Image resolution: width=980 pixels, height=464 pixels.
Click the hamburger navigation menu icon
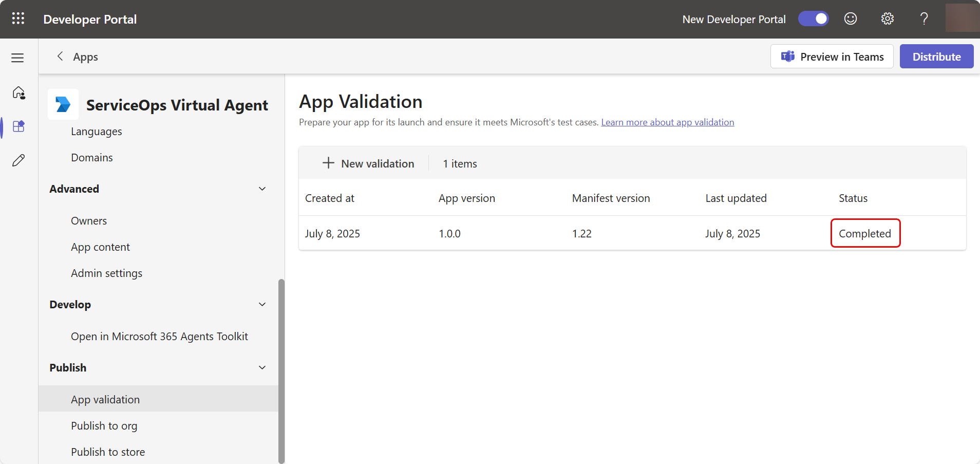(17, 58)
